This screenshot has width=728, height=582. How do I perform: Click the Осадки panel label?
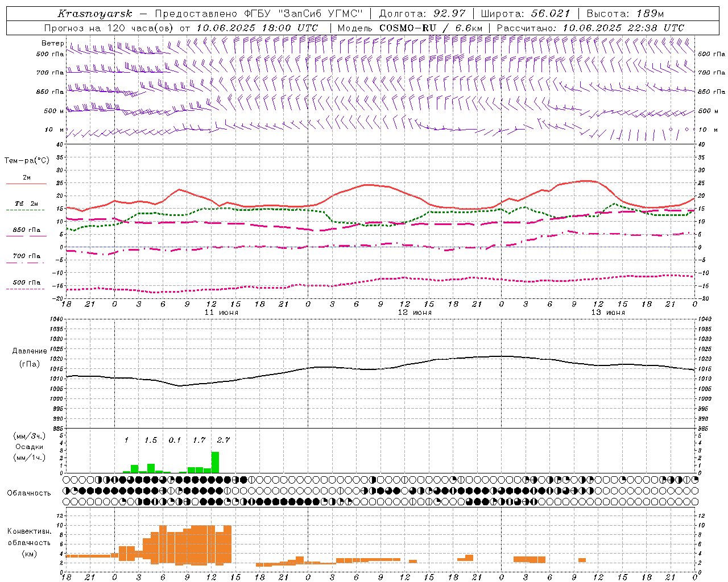(30, 447)
